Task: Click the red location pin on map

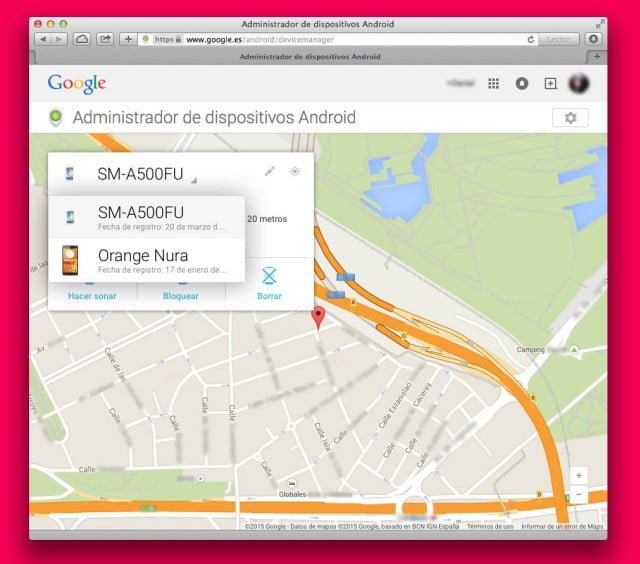Action: click(x=318, y=318)
